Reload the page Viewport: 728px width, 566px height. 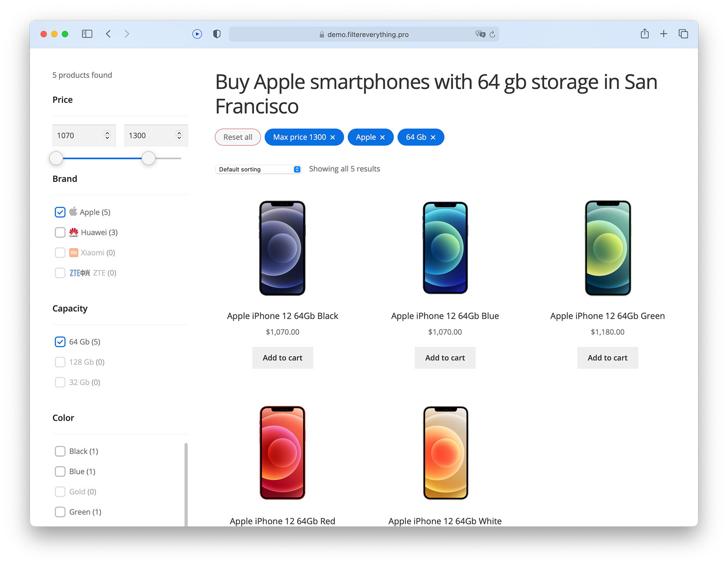pos(492,34)
